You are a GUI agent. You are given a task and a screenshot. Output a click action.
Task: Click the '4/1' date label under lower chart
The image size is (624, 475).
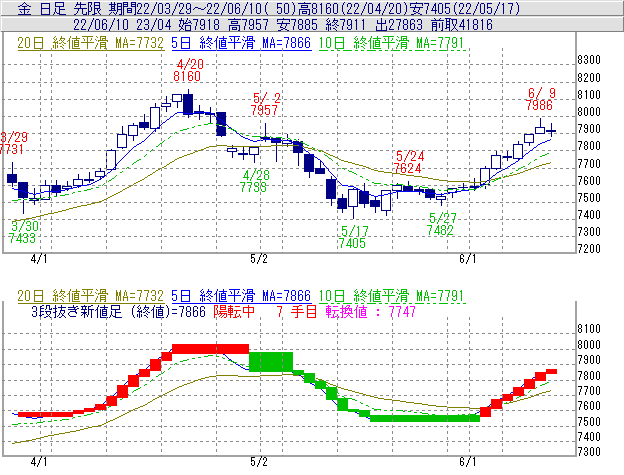pos(39,462)
